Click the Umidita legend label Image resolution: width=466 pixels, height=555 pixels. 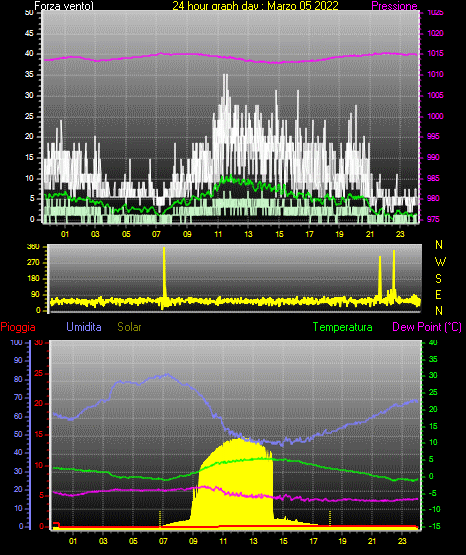tap(84, 327)
